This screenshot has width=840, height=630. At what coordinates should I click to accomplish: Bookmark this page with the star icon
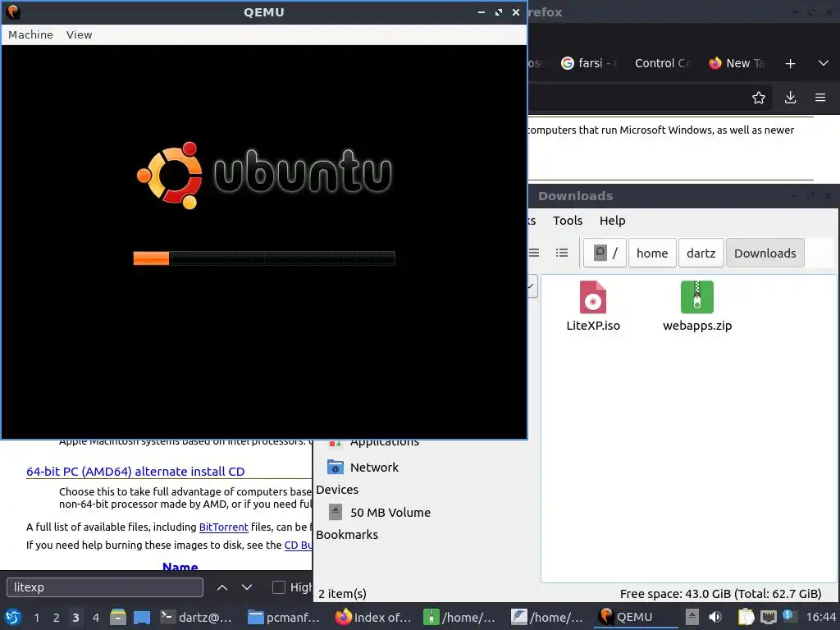click(759, 98)
